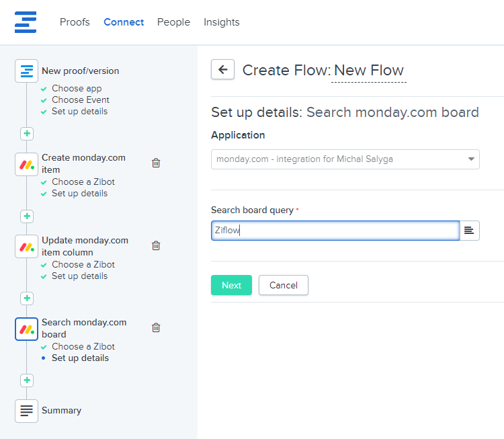Click the back arrow beside Create Flow
The image size is (504, 439).
coord(222,69)
